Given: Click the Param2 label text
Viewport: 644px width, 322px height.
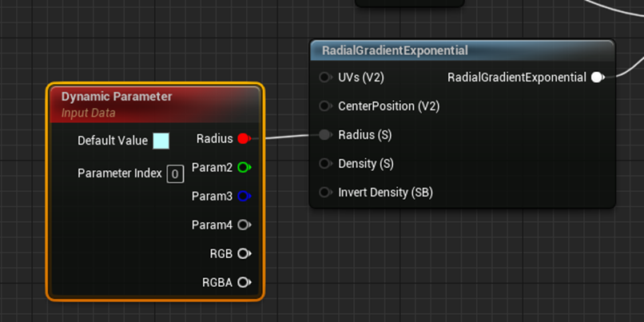Looking at the screenshot, I should [212, 168].
